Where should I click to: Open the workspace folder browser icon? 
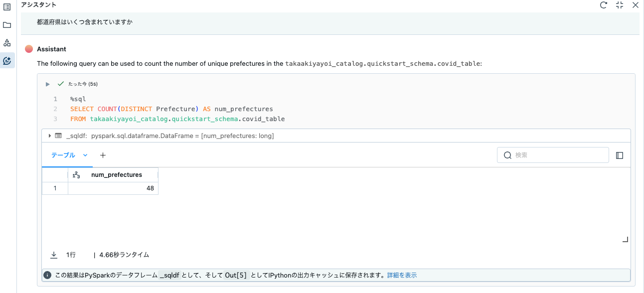point(7,25)
